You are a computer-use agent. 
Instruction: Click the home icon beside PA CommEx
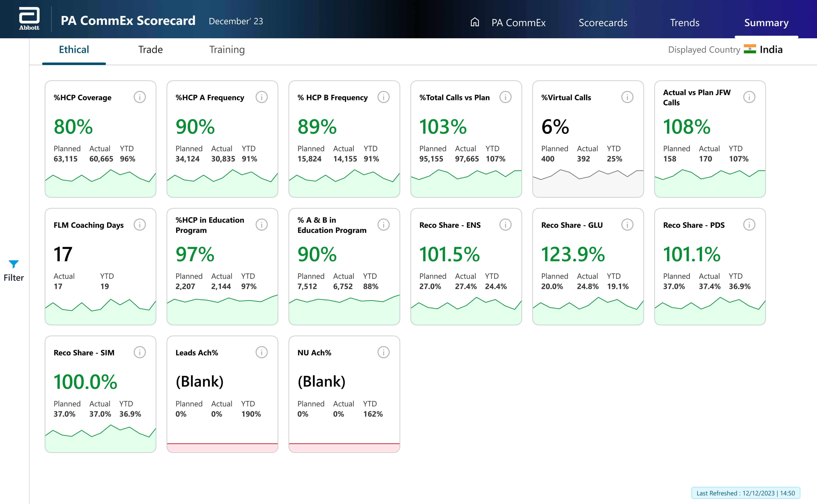(x=475, y=22)
